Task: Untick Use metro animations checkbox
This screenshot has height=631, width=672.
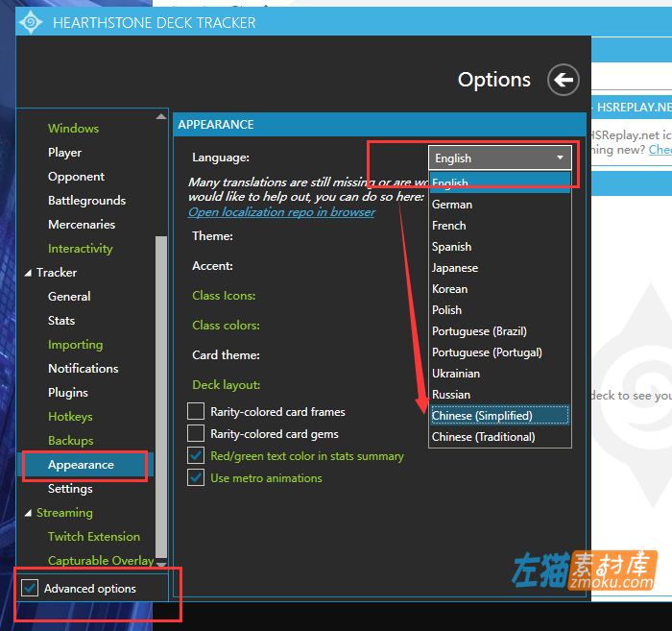Action: (x=196, y=478)
